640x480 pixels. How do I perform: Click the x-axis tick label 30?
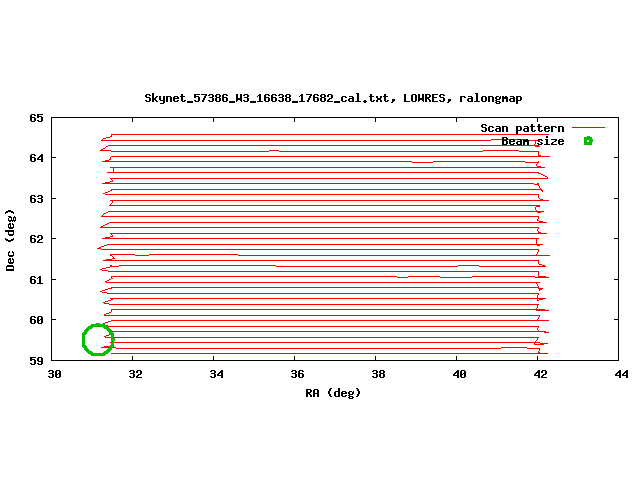click(54, 374)
